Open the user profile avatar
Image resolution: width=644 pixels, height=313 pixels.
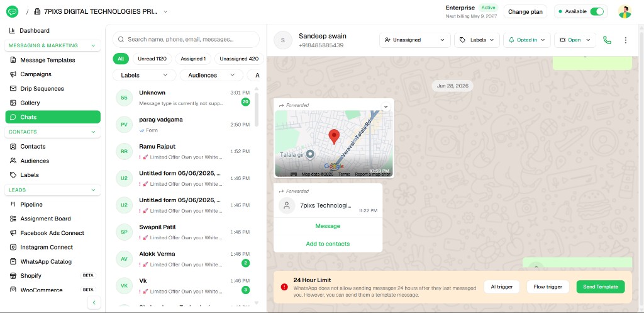625,11
